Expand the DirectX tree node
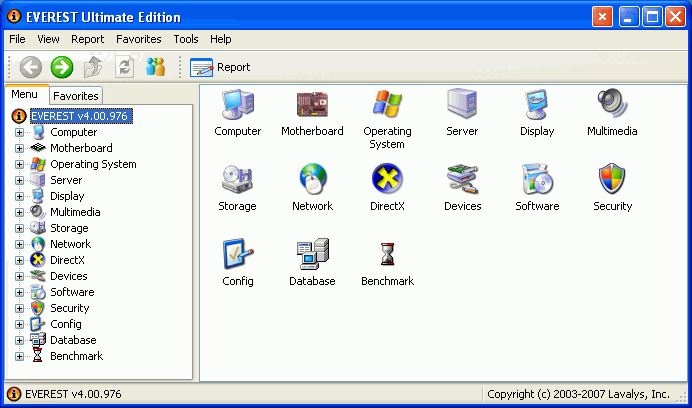692x408 pixels. [19, 261]
